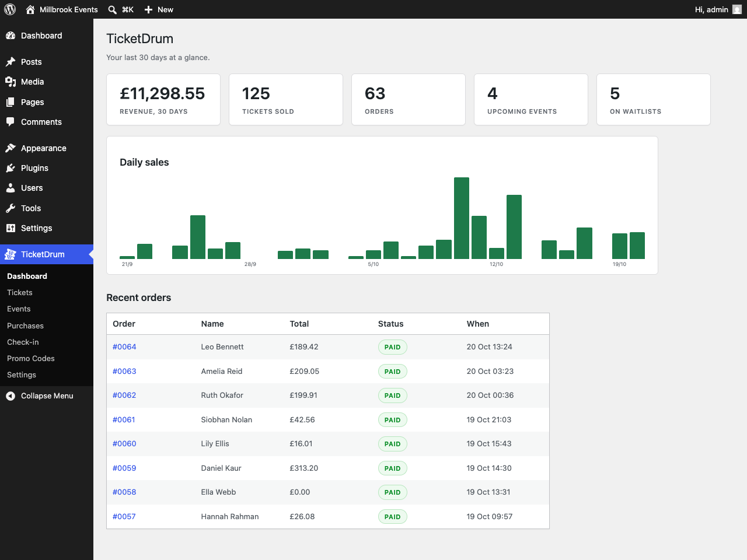Click the Collapse Menu arrow icon
Image resolution: width=747 pixels, height=560 pixels.
pyautogui.click(x=11, y=396)
